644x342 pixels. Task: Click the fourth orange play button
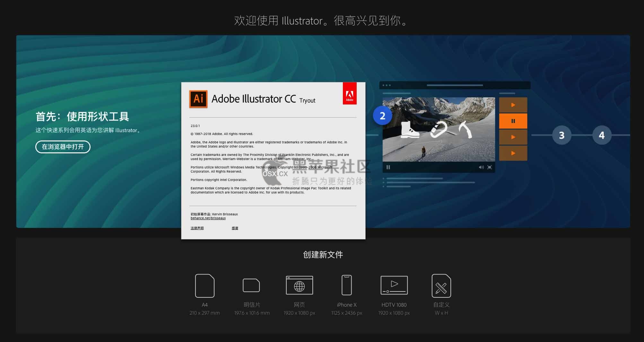pos(513,153)
